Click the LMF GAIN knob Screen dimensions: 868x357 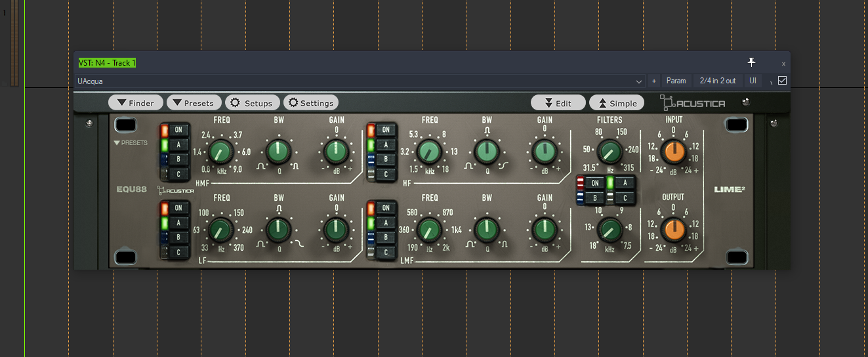pyautogui.click(x=545, y=230)
